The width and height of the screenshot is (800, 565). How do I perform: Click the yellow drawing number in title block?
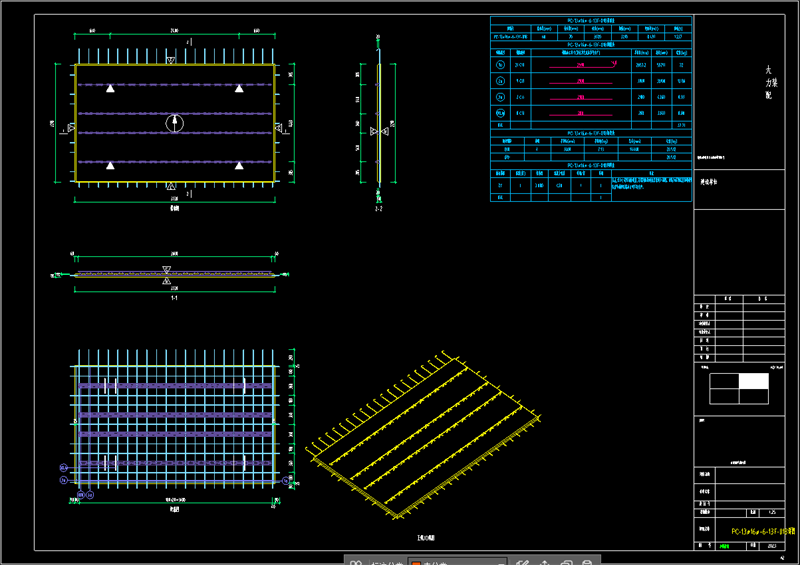[x=762, y=531]
